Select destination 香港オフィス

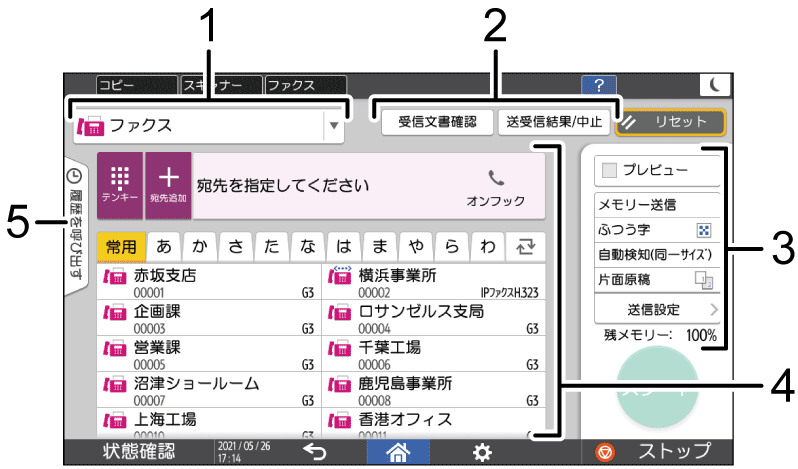[434, 423]
